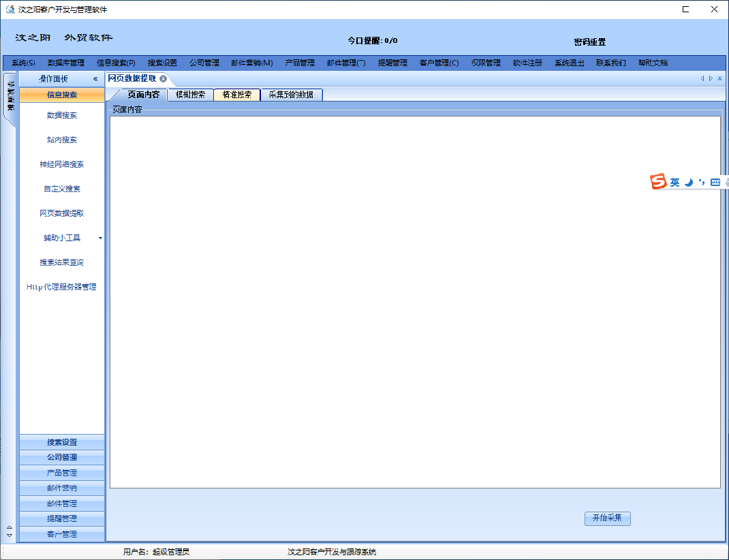The image size is (729, 560).
Task: Expand the 辅助小工具 dropdown arrow
Action: [100, 238]
